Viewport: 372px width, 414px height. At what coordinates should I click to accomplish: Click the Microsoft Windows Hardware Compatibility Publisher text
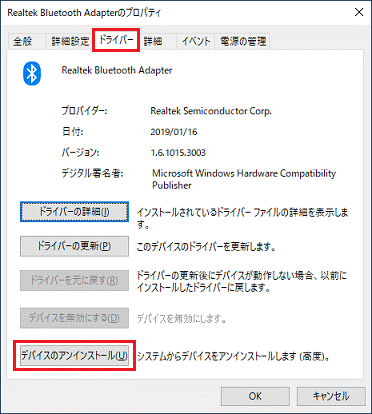[x=244, y=179]
